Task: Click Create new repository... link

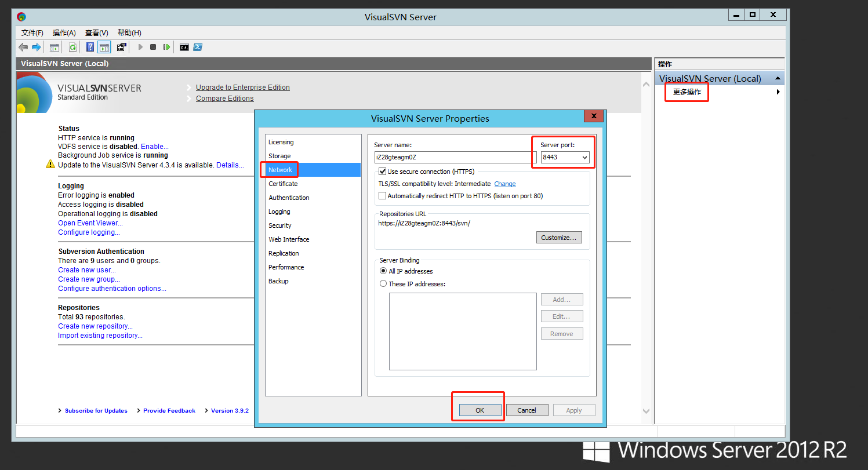Action: pos(95,326)
